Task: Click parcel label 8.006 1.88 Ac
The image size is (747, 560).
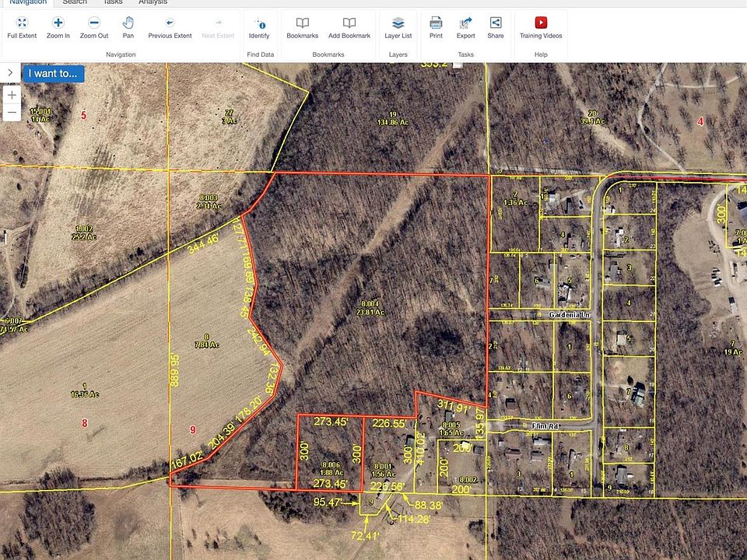Action: tap(331, 468)
